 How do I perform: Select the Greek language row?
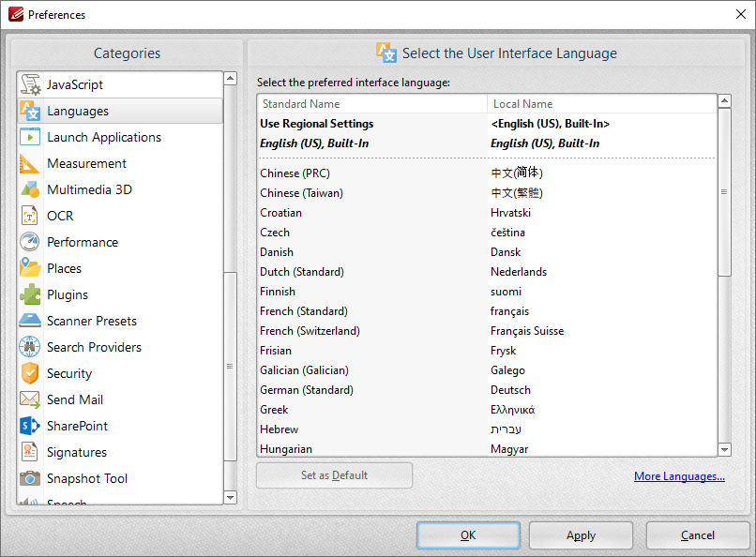(487, 410)
